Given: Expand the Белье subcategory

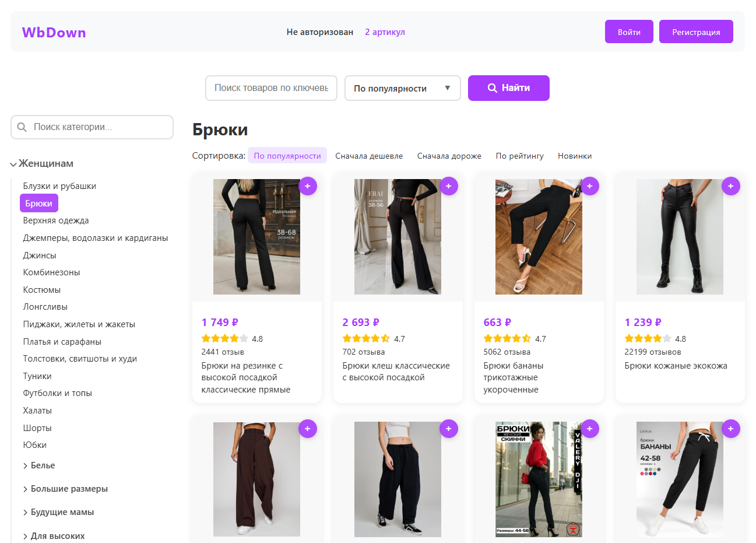Looking at the screenshot, I should 25,466.
